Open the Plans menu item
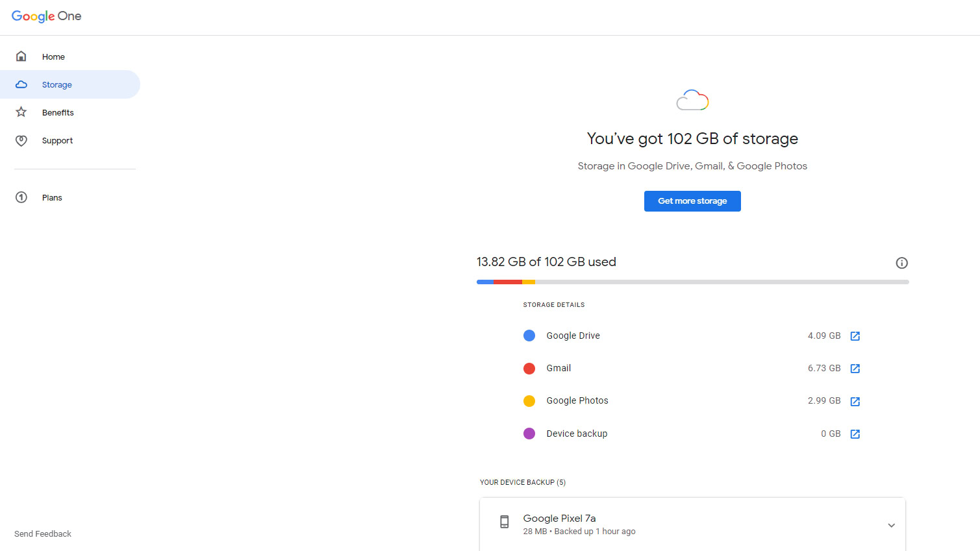 pyautogui.click(x=52, y=198)
